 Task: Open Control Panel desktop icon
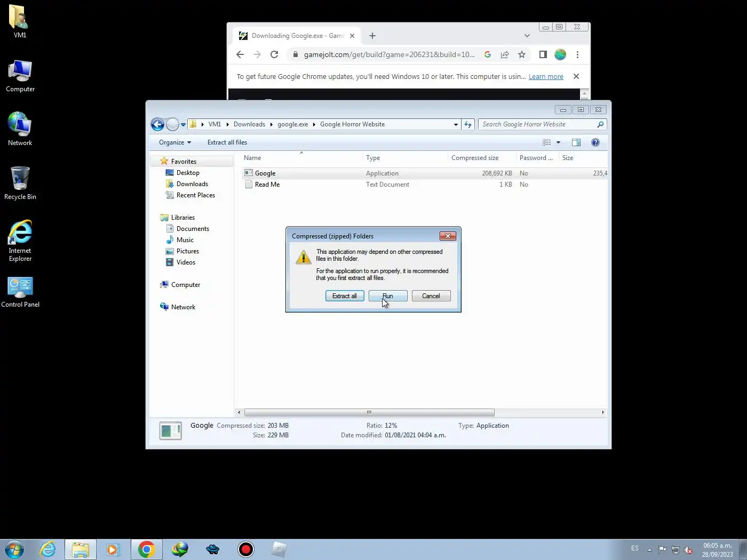tap(20, 292)
